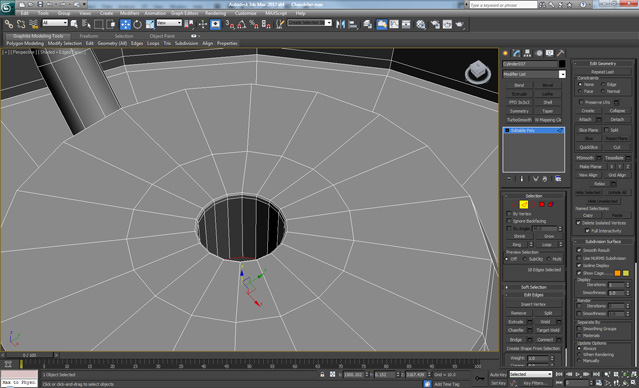Click the Loop selection button

pyautogui.click(x=546, y=245)
